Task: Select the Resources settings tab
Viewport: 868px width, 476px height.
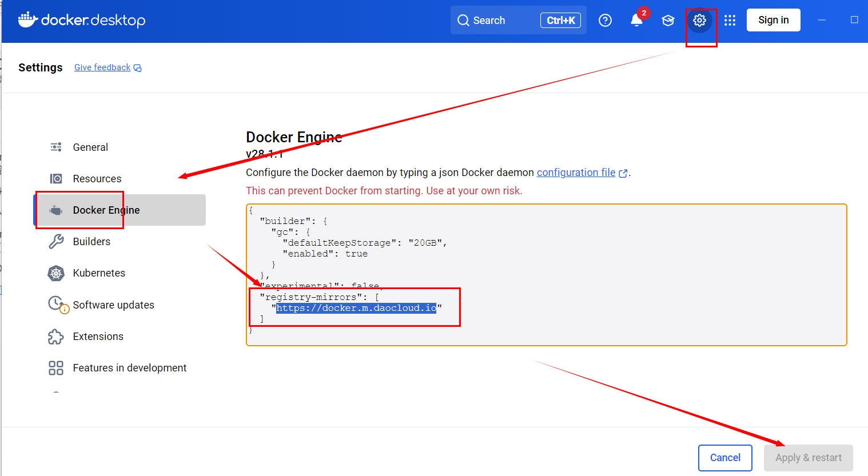Action: tap(120, 179)
